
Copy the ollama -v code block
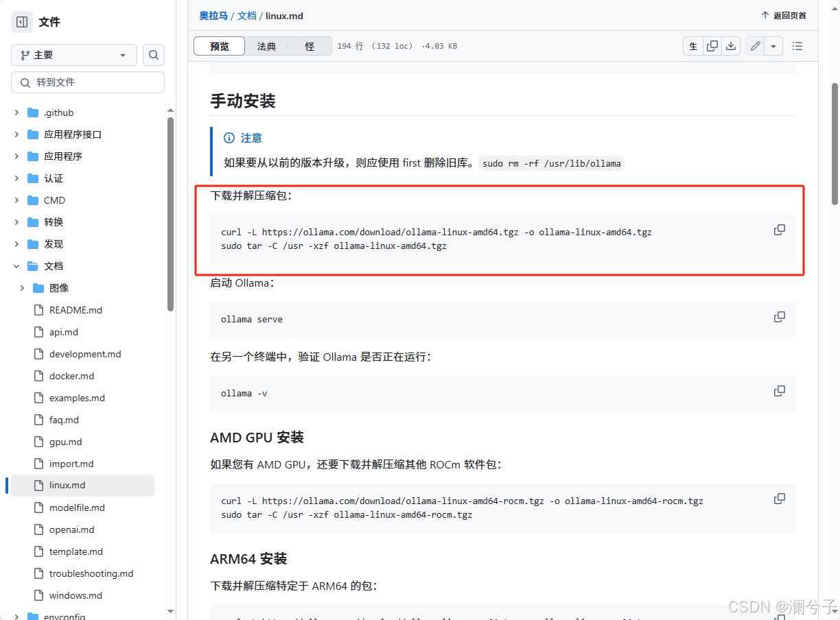780,391
